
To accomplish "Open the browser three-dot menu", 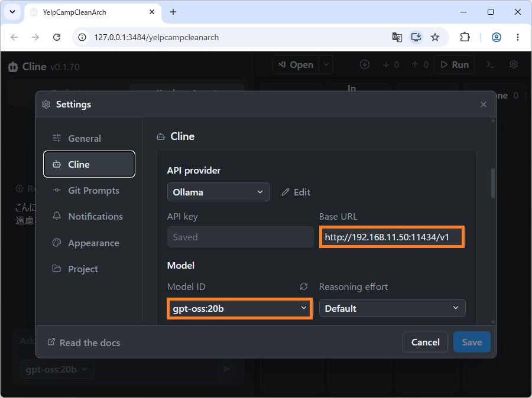I will pyautogui.click(x=518, y=37).
